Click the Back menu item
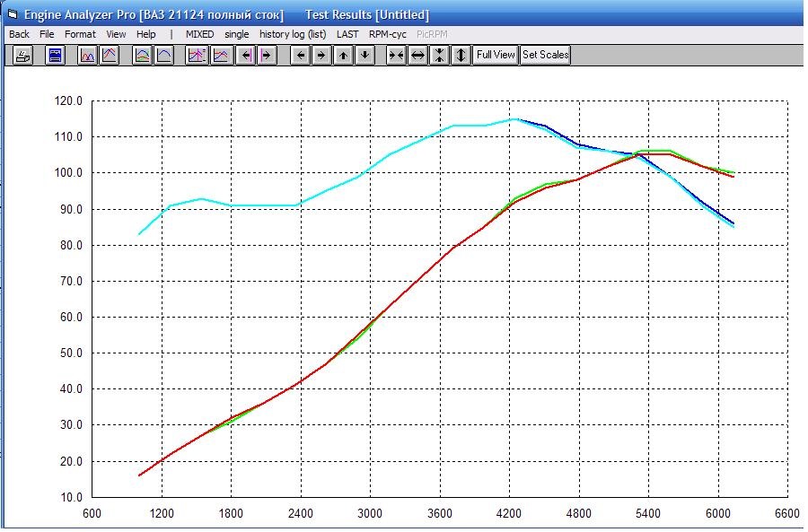Image resolution: width=808 pixels, height=532 pixels. point(19,34)
